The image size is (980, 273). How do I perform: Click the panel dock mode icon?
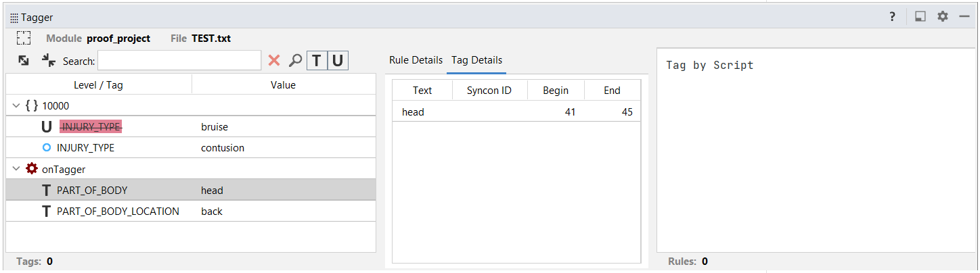[920, 17]
